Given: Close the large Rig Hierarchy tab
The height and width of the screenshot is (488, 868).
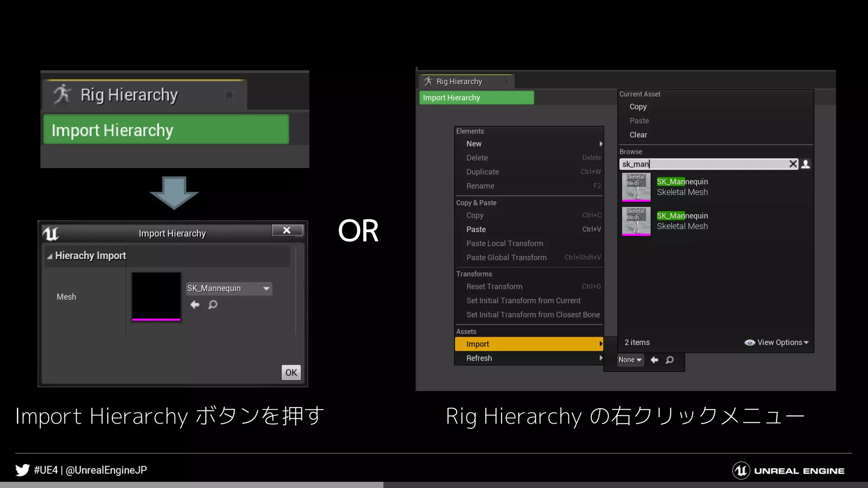Looking at the screenshot, I should pyautogui.click(x=229, y=95).
